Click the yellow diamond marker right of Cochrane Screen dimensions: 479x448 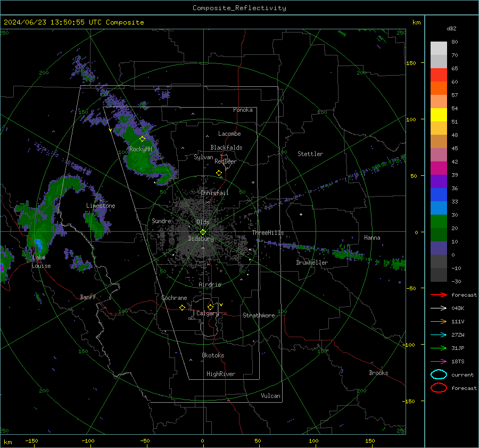pos(183,308)
